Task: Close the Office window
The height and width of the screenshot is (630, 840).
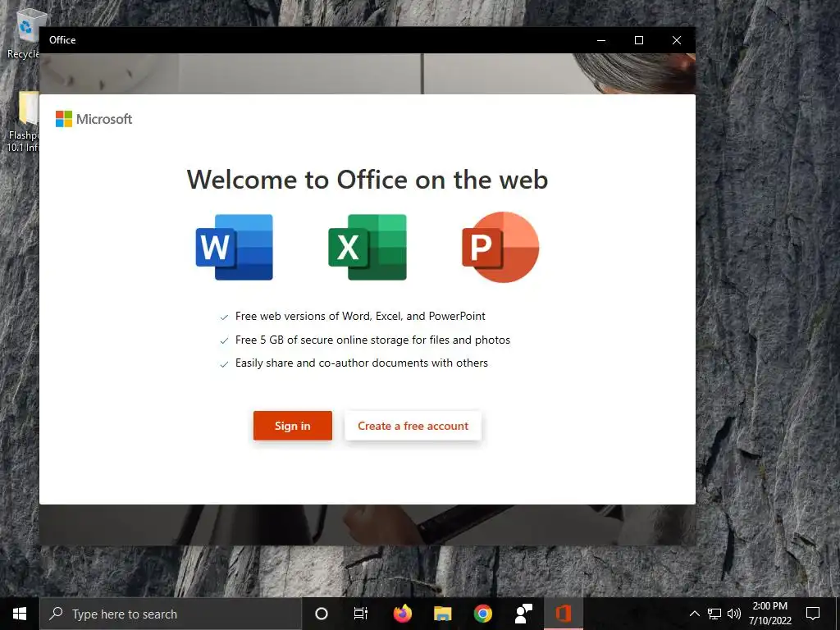Action: click(677, 40)
